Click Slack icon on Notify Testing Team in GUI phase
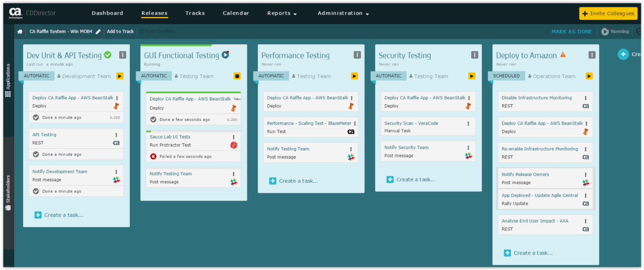Viewport: 644px width, 270px height. [x=234, y=182]
